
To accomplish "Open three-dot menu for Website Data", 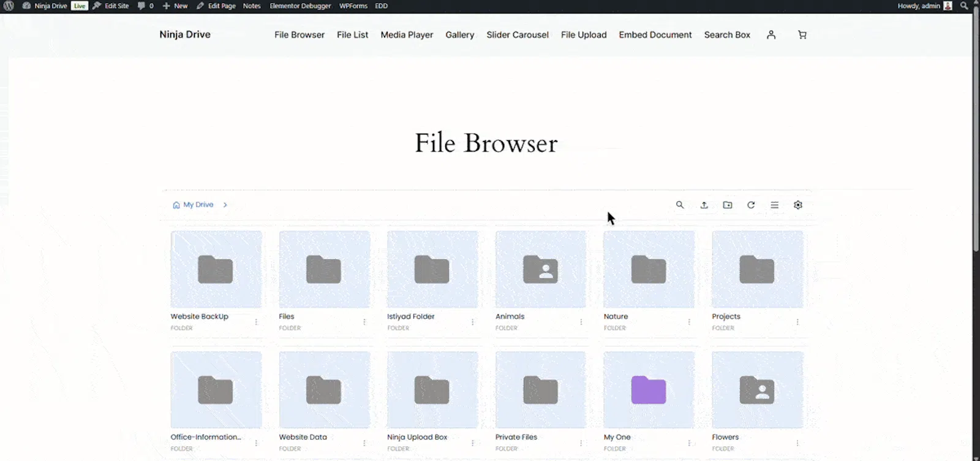I will point(364,443).
